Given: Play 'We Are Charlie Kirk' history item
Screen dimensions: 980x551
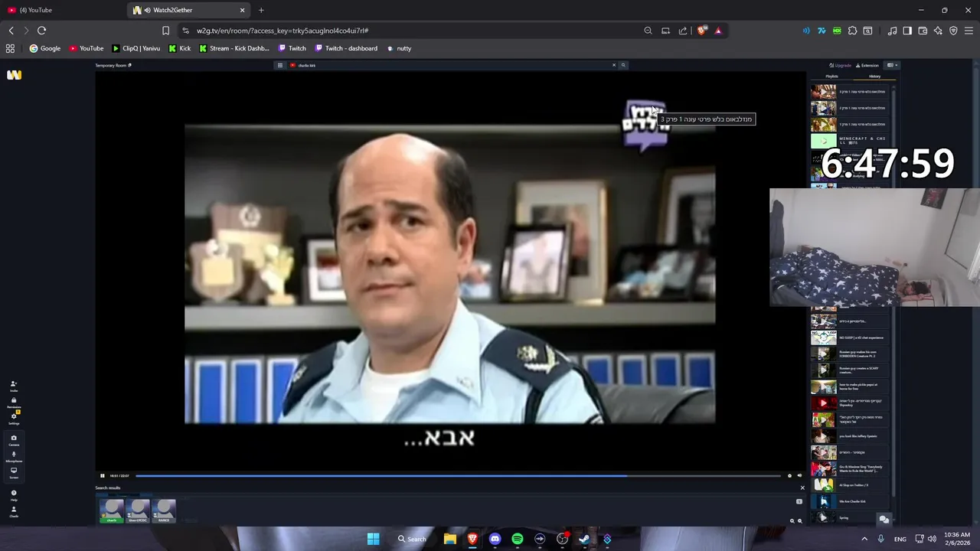Looking at the screenshot, I should coord(849,501).
